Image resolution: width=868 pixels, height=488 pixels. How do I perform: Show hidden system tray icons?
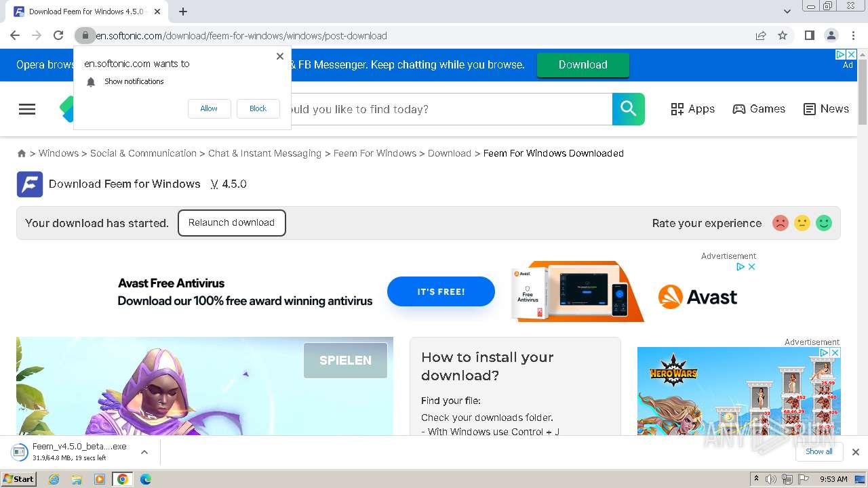pyautogui.click(x=756, y=479)
